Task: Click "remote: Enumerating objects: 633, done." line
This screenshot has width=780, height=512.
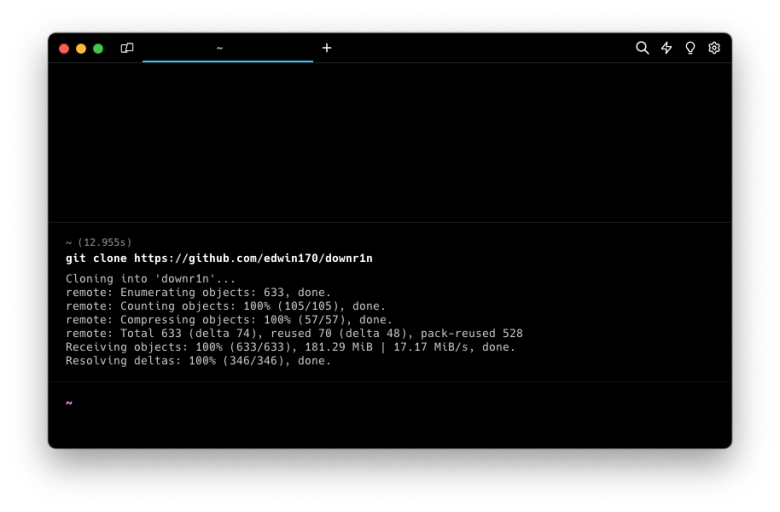Action: pos(198,292)
